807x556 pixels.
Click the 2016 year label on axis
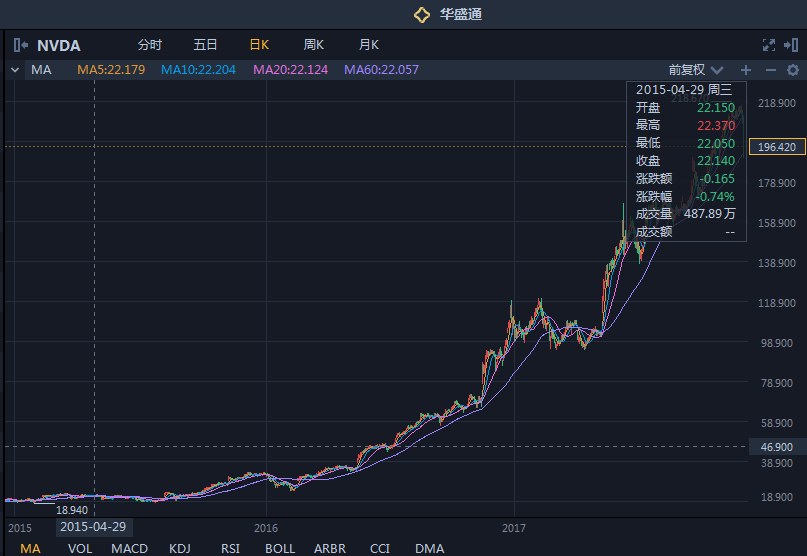[x=266, y=528]
